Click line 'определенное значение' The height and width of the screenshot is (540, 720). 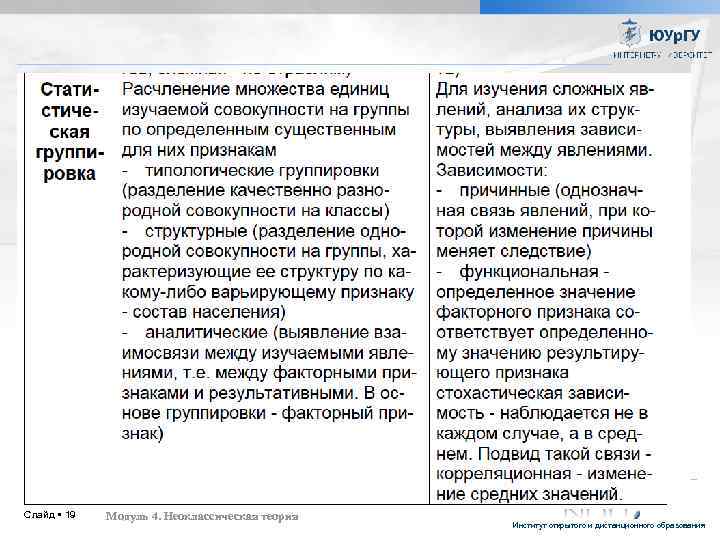coord(535,292)
